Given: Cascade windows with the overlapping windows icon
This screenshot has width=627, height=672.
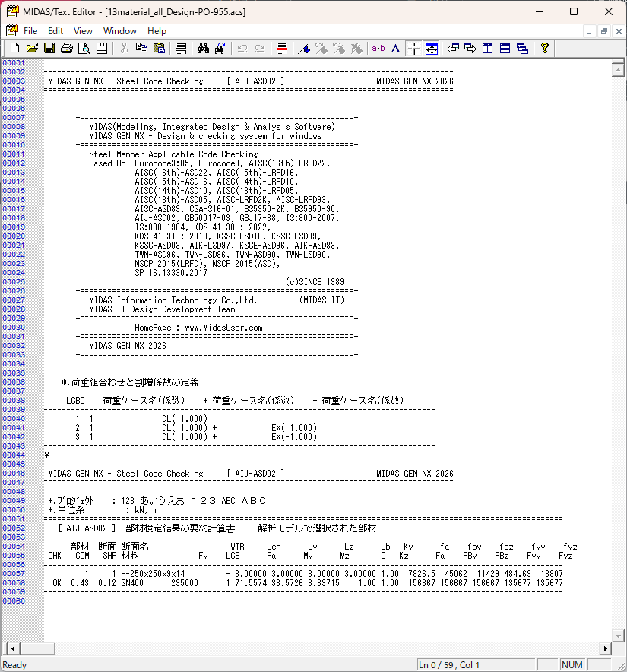Looking at the screenshot, I should point(523,49).
